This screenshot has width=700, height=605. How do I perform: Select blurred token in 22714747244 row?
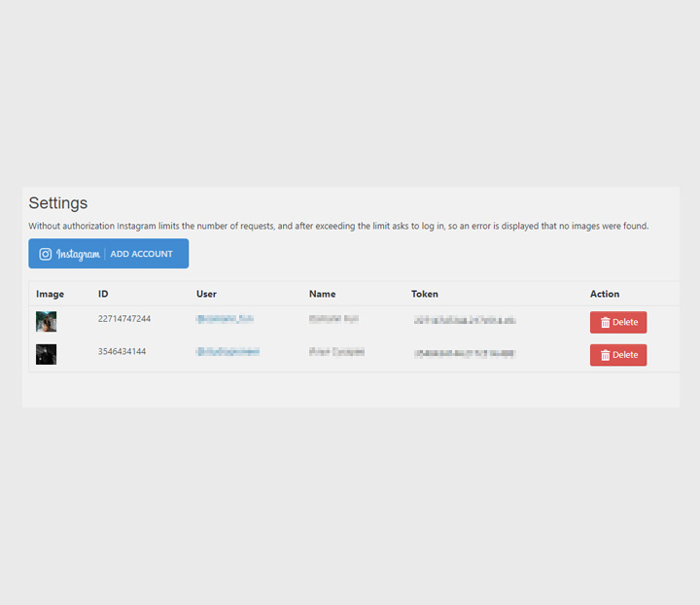pos(465,320)
